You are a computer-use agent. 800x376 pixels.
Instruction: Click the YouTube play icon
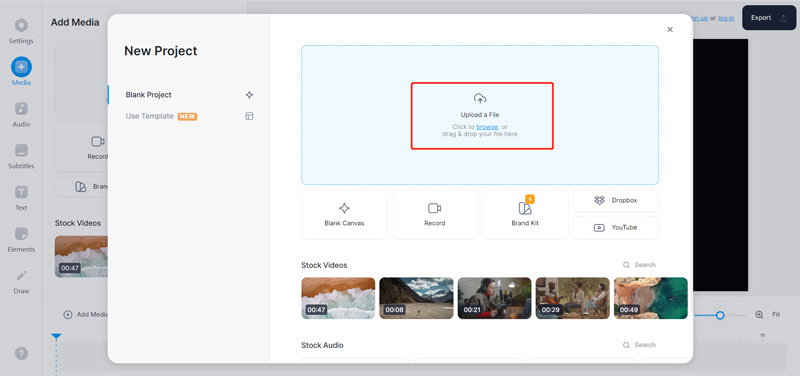pos(599,228)
